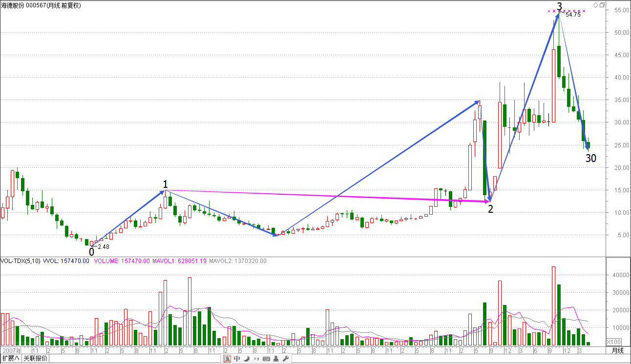The height and width of the screenshot is (364, 631).
Task: Open the wrench settings icon on IME bar
Action: (x=286, y=359)
